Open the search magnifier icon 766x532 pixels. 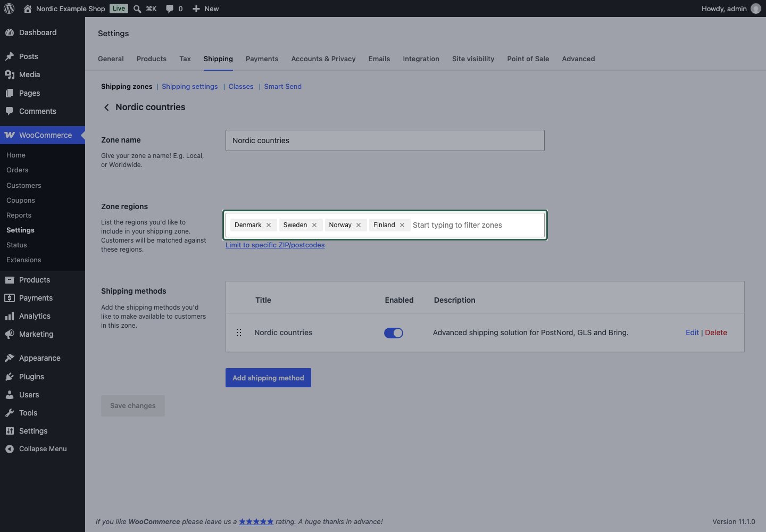pyautogui.click(x=137, y=9)
